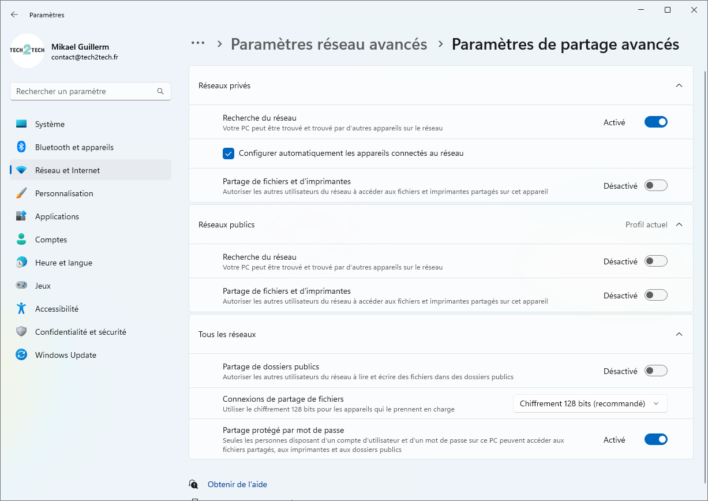Enable Partage de dossiers publics toggle

[x=655, y=371]
